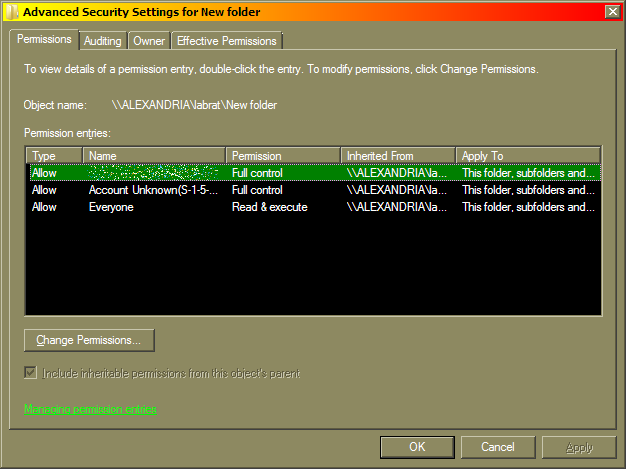Click the Cancel button

498,447
